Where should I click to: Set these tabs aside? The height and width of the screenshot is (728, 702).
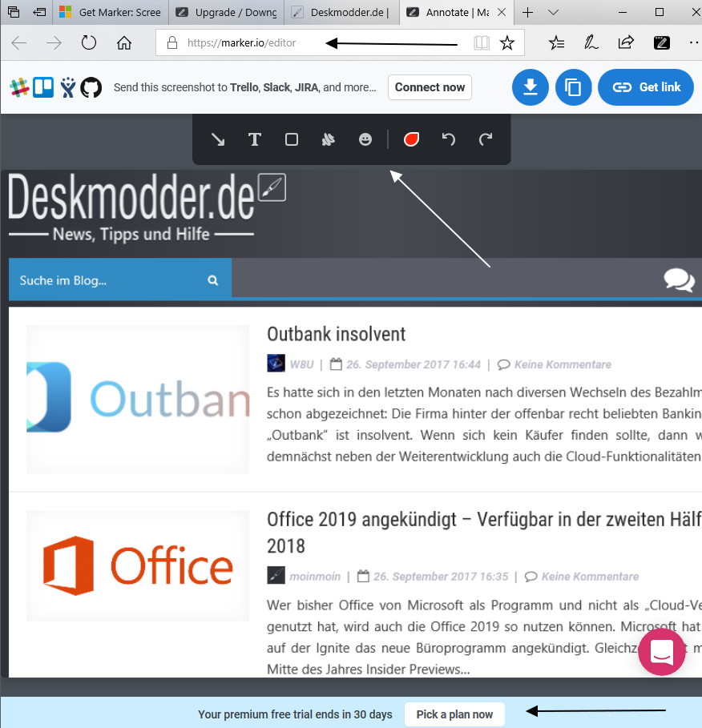(x=39, y=12)
